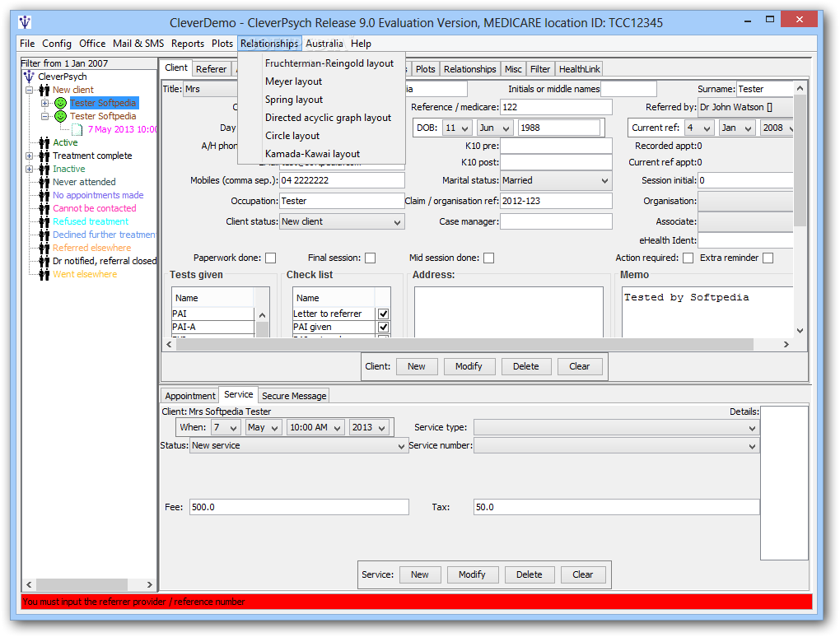Toggle the Extra reminder checkbox
Viewport: 840px width, 637px height.
click(768, 258)
